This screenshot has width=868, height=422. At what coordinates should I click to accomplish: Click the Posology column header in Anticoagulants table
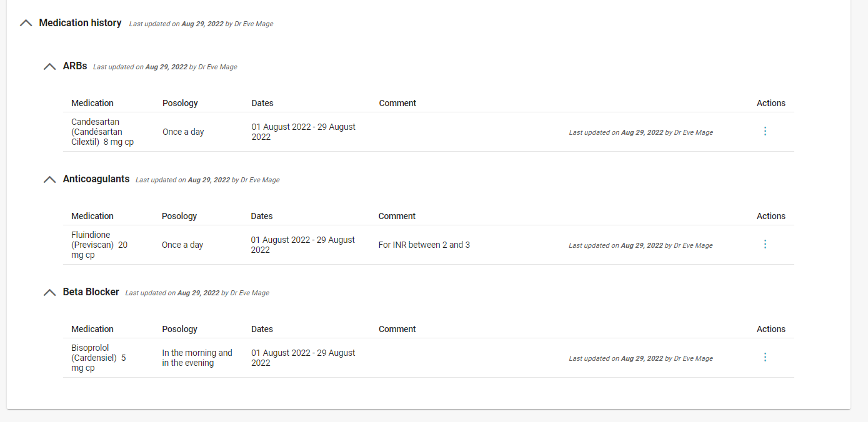(x=179, y=216)
